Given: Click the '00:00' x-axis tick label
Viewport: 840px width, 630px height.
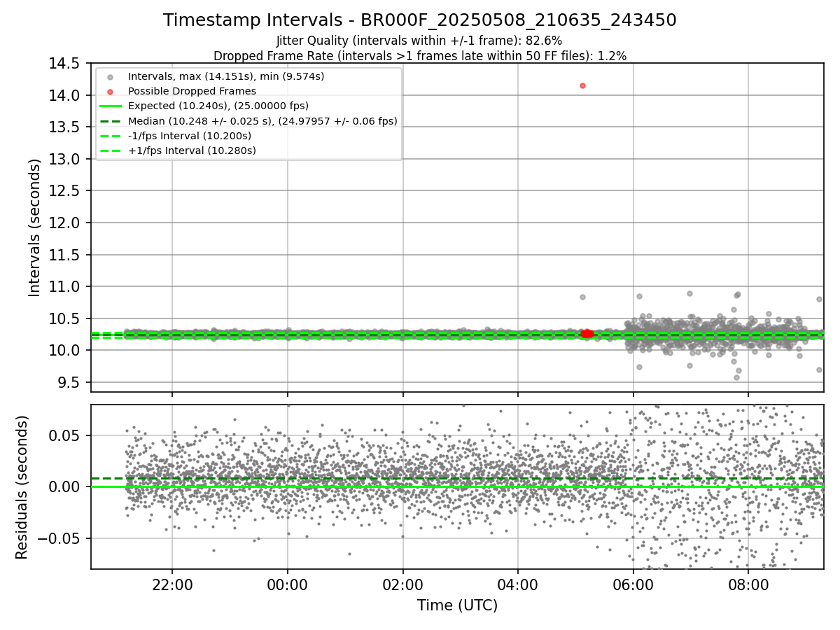Looking at the screenshot, I should (288, 584).
